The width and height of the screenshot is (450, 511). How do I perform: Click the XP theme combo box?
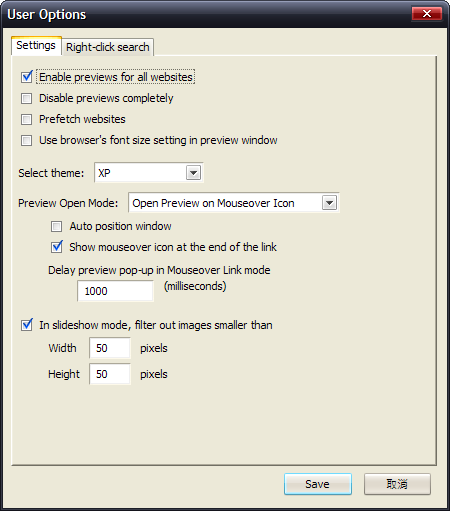tap(149, 173)
